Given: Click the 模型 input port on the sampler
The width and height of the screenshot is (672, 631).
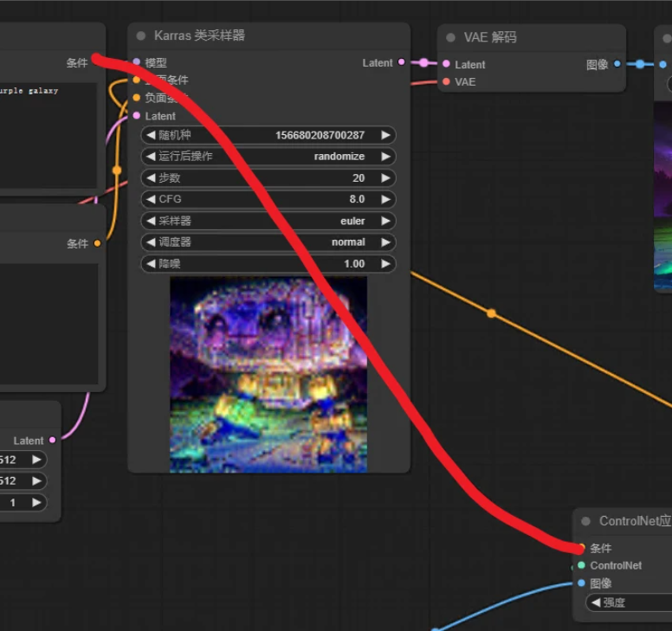Looking at the screenshot, I should 137,62.
